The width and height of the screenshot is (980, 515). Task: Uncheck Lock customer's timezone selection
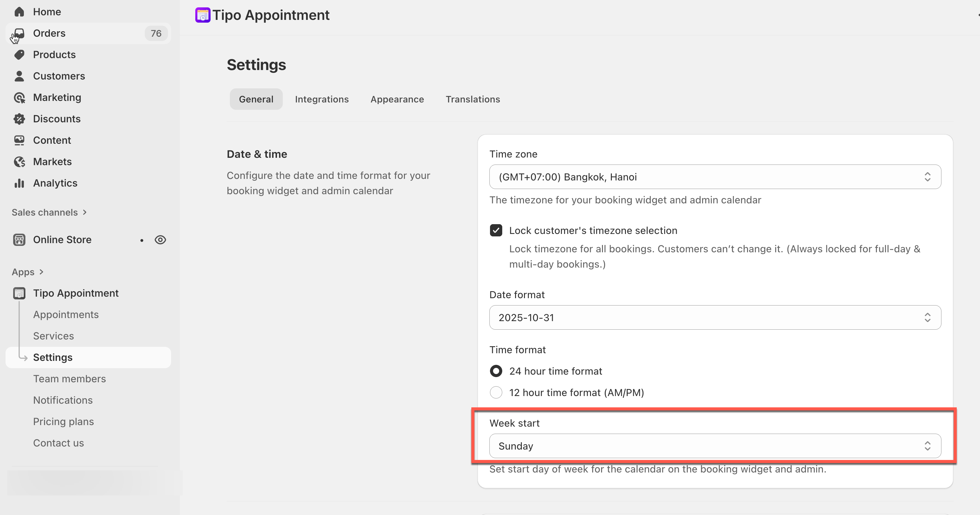tap(496, 230)
